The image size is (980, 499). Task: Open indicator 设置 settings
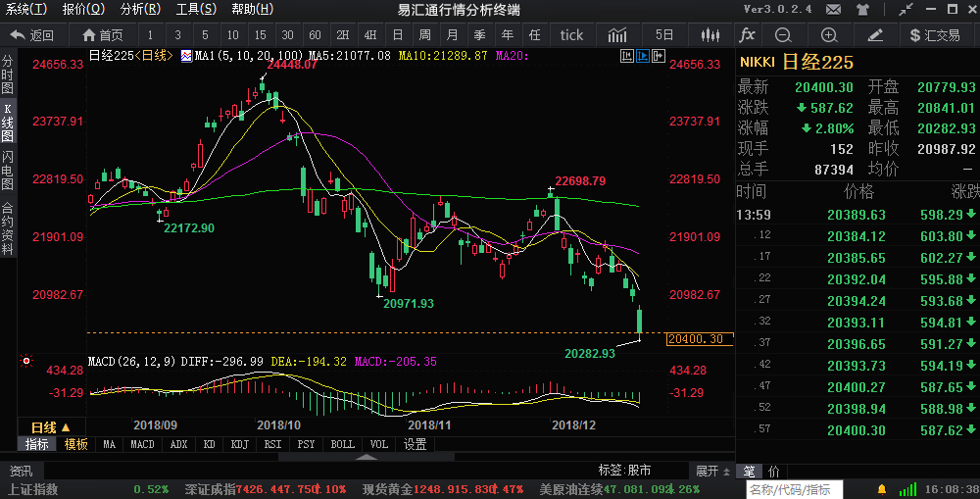click(x=415, y=445)
